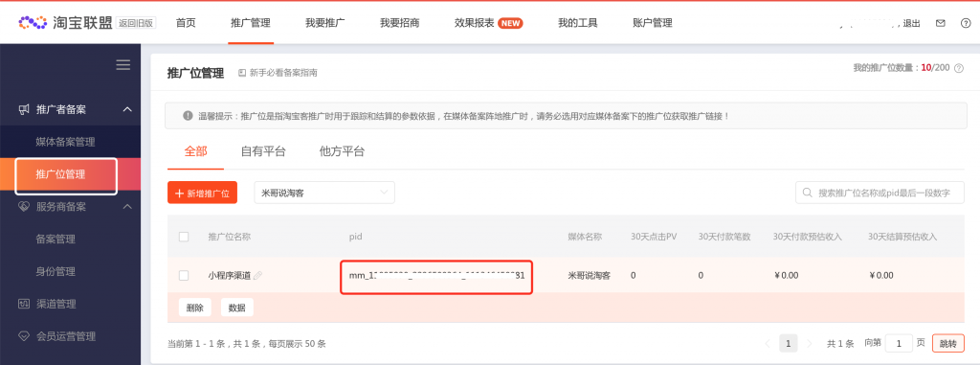Viewport: 980px width, 365px height.
Task: Click the 渠道管理 icon
Action: [24, 305]
